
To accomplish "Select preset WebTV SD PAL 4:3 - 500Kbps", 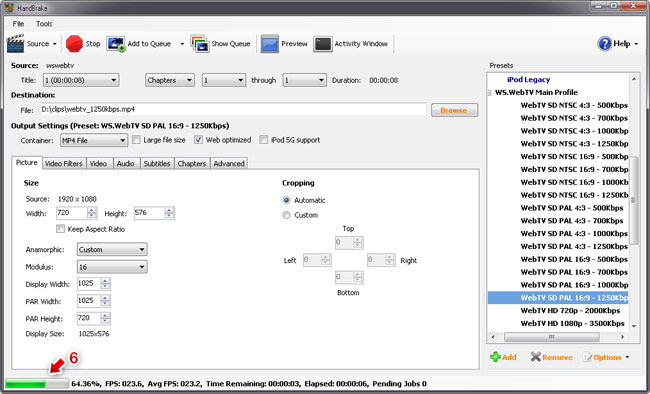I will click(x=572, y=208).
